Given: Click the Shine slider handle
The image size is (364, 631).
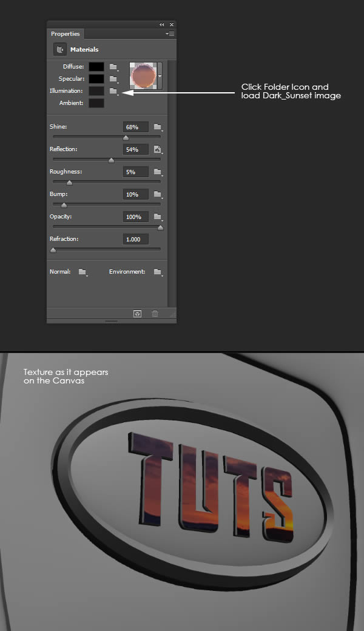Looking at the screenshot, I should pyautogui.click(x=126, y=138).
